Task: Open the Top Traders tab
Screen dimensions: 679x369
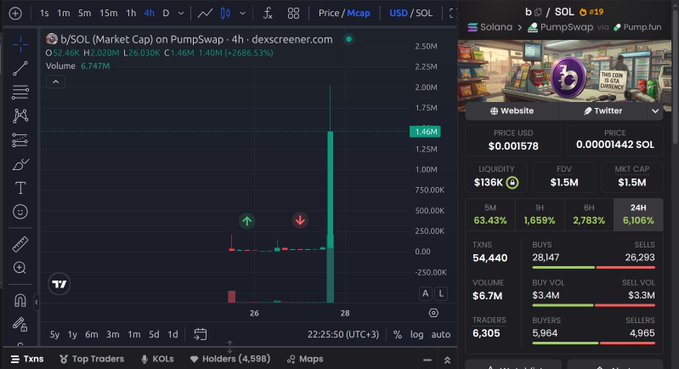Action: tap(92, 359)
